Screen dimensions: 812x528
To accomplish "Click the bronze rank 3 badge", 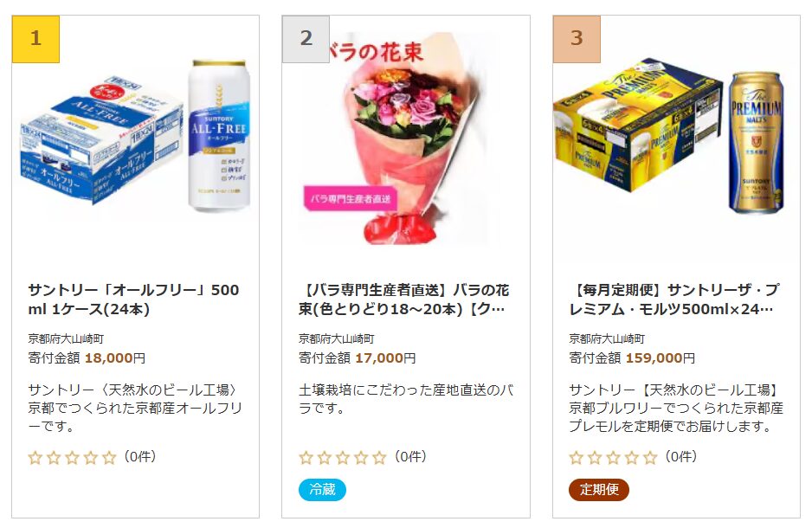I will click(577, 39).
